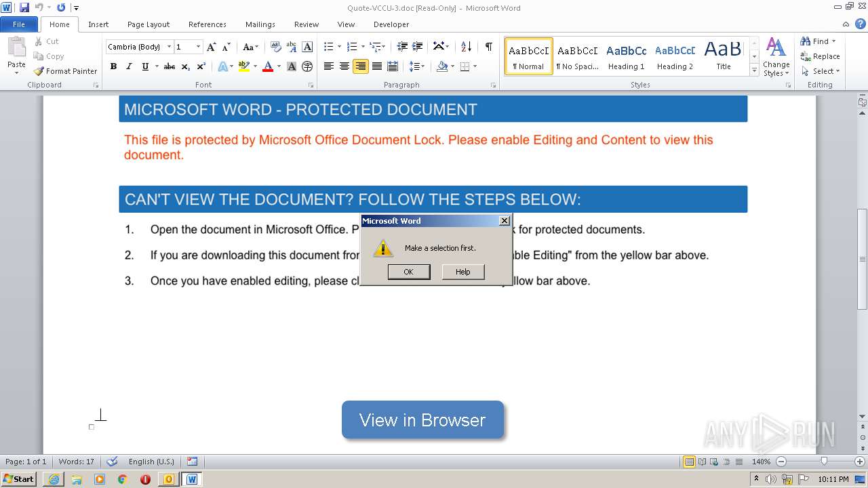Click the Save icon in Quick Access
Image resolution: width=868 pixels, height=488 pixels.
click(24, 7)
